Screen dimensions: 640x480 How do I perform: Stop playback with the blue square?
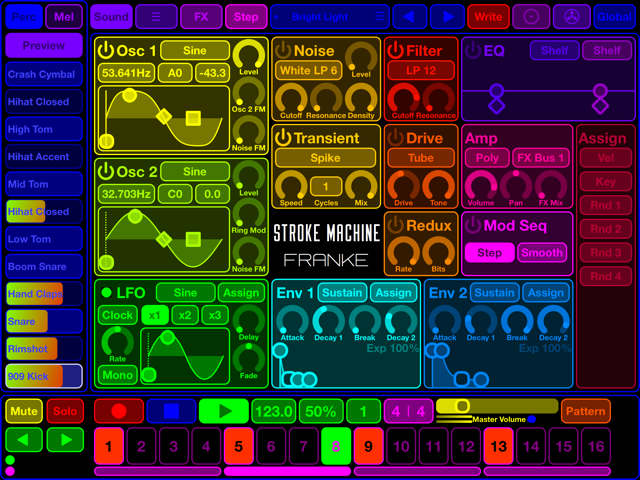pyautogui.click(x=171, y=411)
